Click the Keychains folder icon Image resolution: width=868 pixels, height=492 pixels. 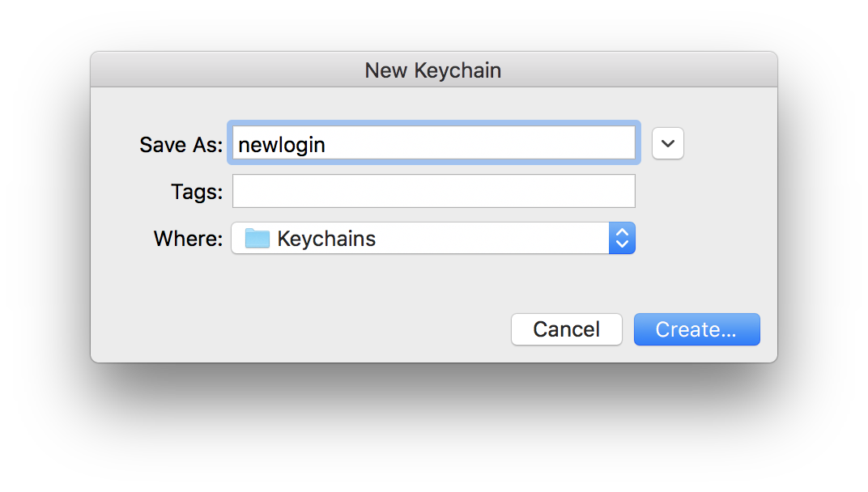pos(257,239)
